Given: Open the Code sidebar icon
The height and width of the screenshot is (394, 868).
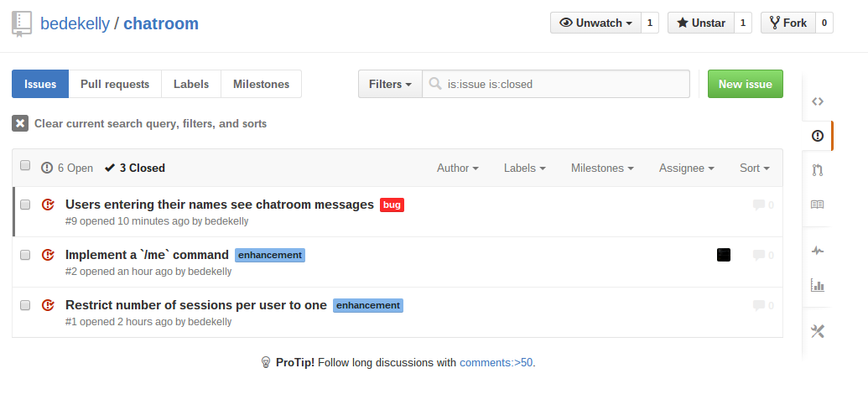Looking at the screenshot, I should [817, 101].
